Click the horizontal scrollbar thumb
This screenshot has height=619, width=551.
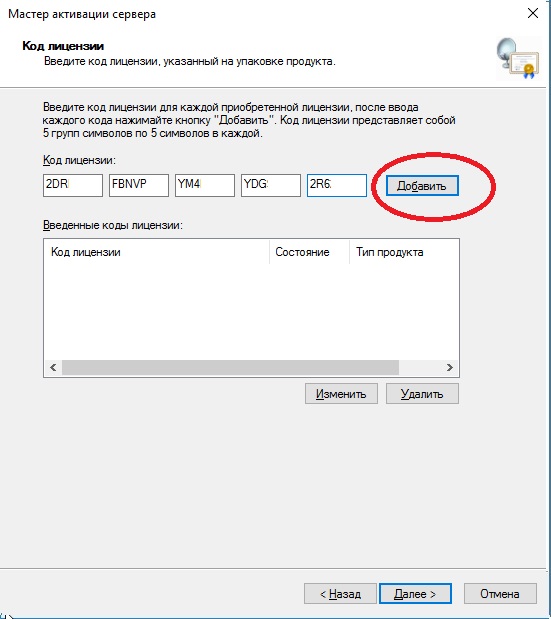230,368
